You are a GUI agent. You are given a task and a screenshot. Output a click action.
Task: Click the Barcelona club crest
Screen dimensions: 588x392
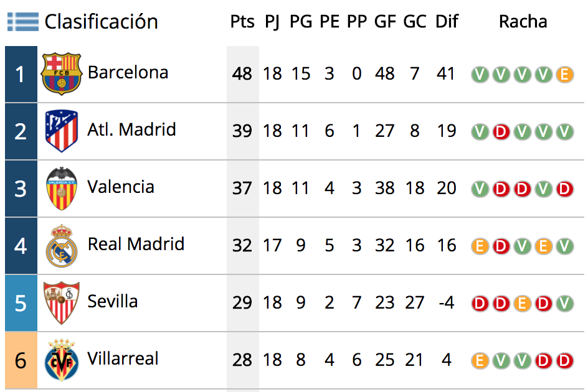tap(62, 73)
